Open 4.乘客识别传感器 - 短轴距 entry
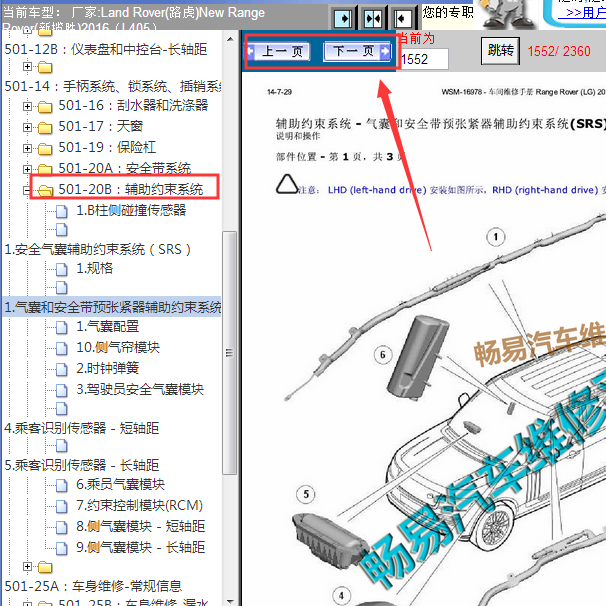This screenshot has width=606, height=606. click(82, 428)
